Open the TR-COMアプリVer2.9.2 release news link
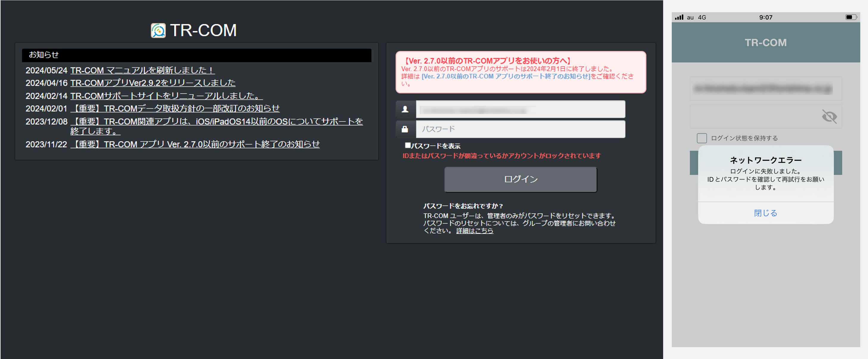This screenshot has width=868, height=359. [153, 82]
